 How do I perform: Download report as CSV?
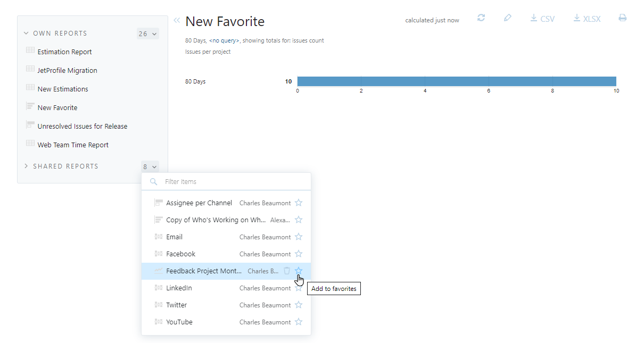pos(542,19)
